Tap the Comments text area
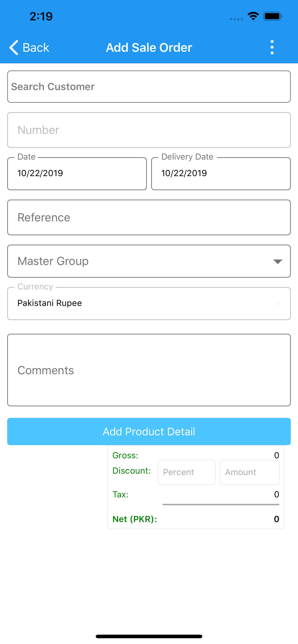 [149, 370]
